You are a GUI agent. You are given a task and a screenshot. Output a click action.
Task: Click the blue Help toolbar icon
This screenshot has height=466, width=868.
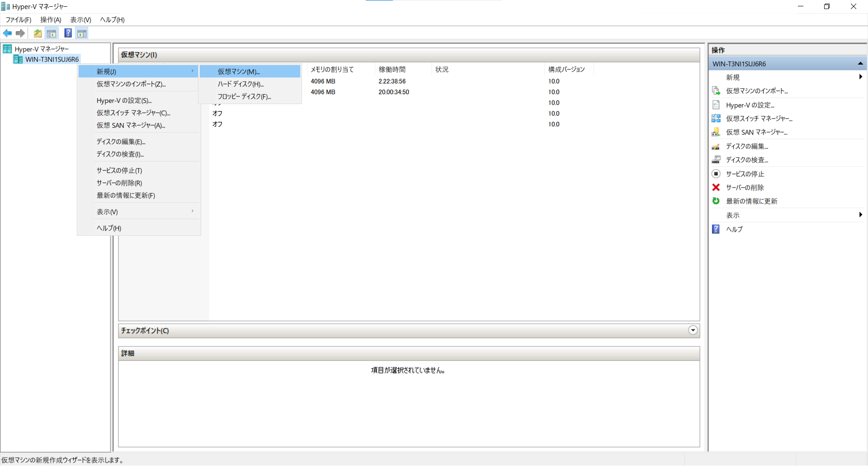[68, 33]
